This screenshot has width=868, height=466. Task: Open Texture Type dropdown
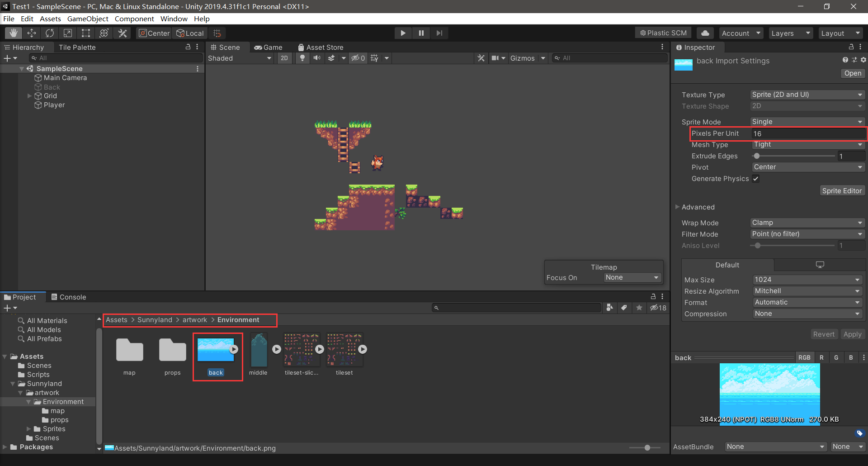[x=807, y=95]
